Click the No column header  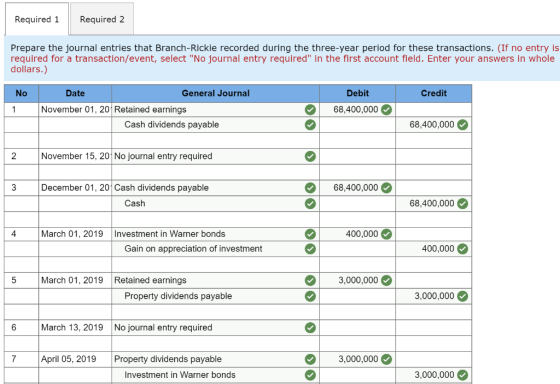[x=21, y=94]
